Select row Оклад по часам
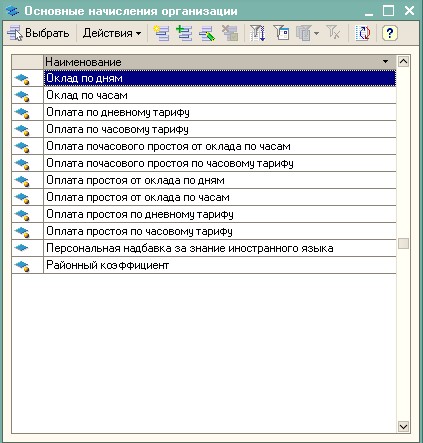 click(x=220, y=95)
